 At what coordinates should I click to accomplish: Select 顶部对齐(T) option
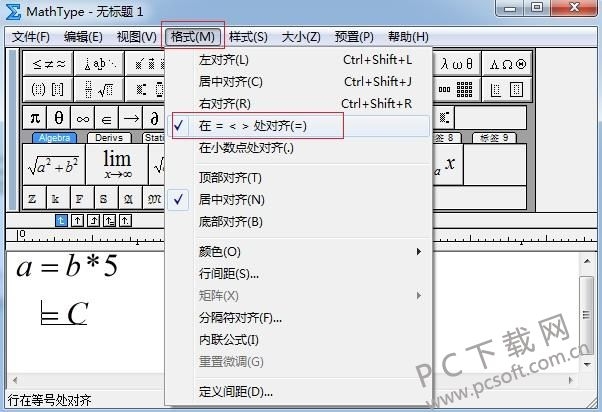coord(298,178)
